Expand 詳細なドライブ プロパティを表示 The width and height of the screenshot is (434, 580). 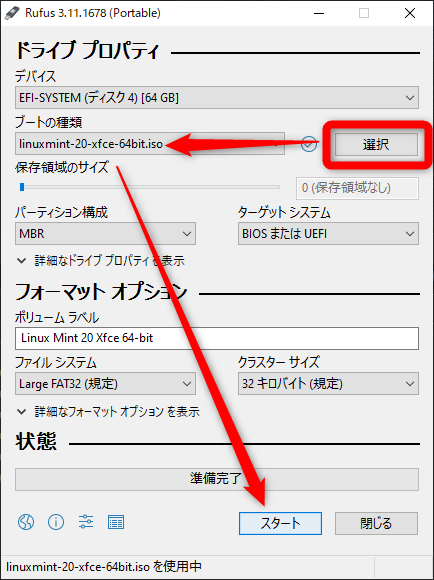coord(101,261)
